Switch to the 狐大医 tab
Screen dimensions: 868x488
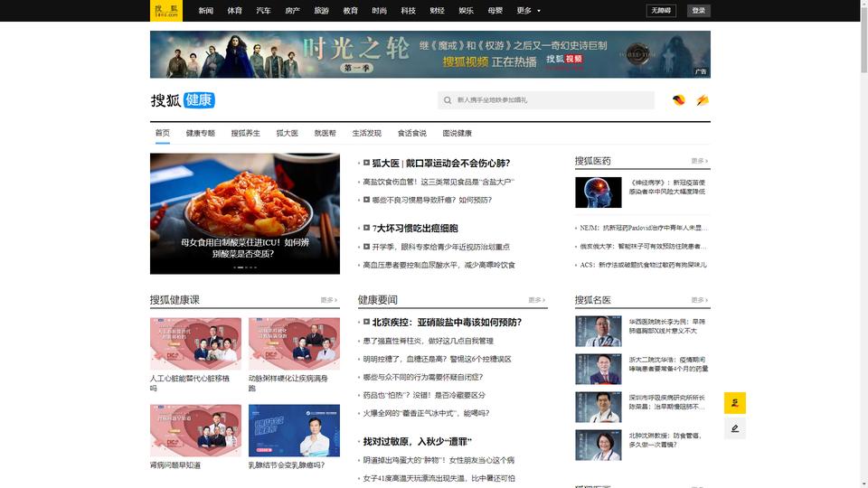point(287,134)
